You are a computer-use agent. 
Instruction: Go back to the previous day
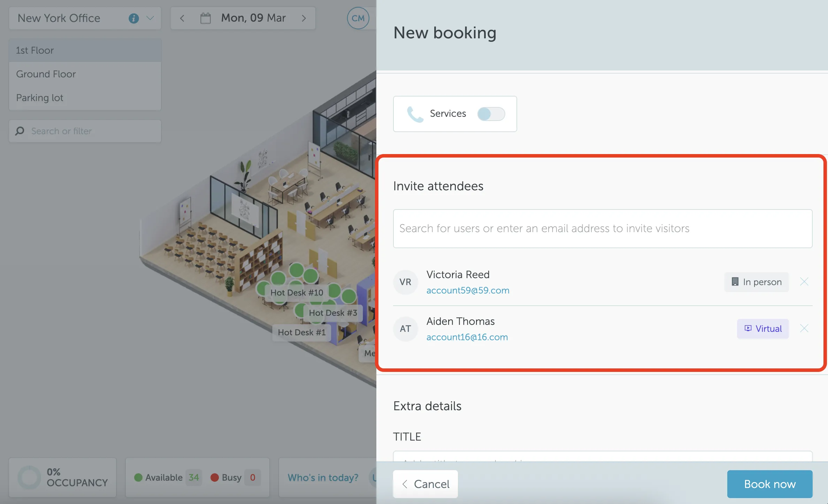[182, 18]
